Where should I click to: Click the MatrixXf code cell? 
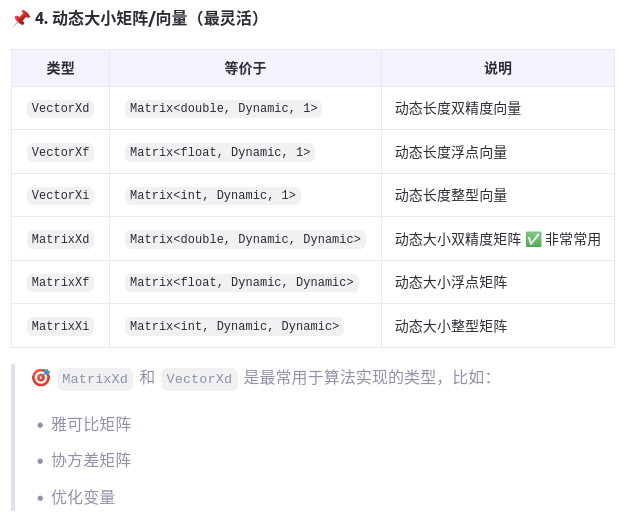61,282
